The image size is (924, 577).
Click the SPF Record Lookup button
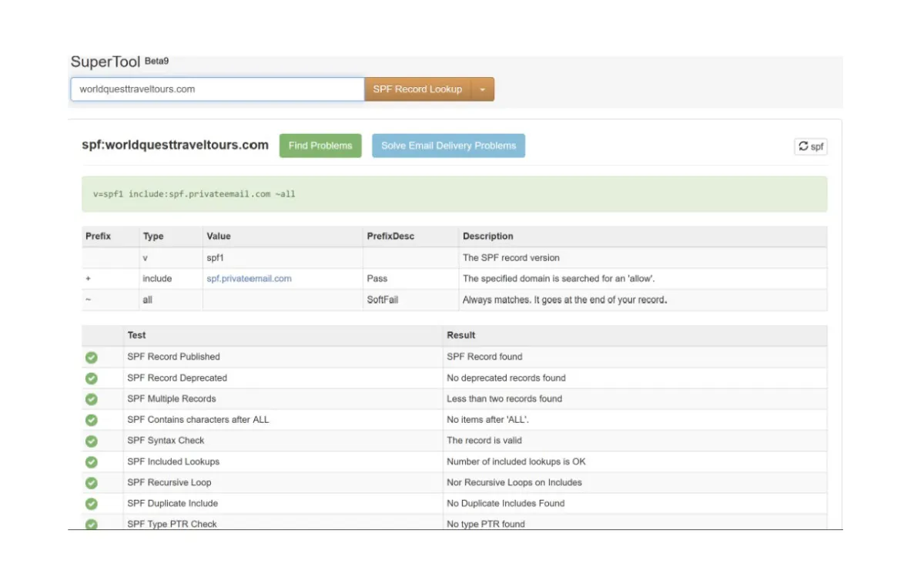pos(417,89)
